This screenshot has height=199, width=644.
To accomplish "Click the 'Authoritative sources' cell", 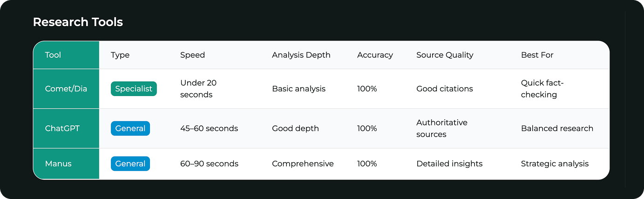I will (441, 128).
